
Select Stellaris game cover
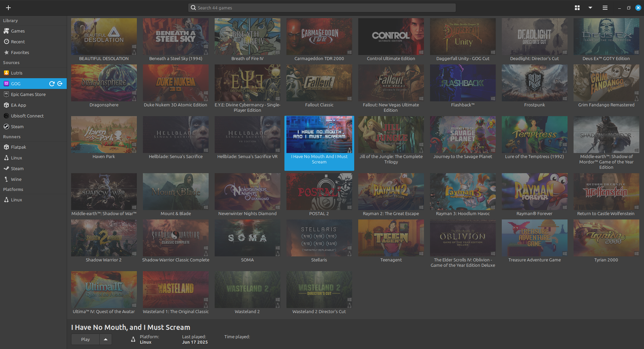(x=319, y=238)
